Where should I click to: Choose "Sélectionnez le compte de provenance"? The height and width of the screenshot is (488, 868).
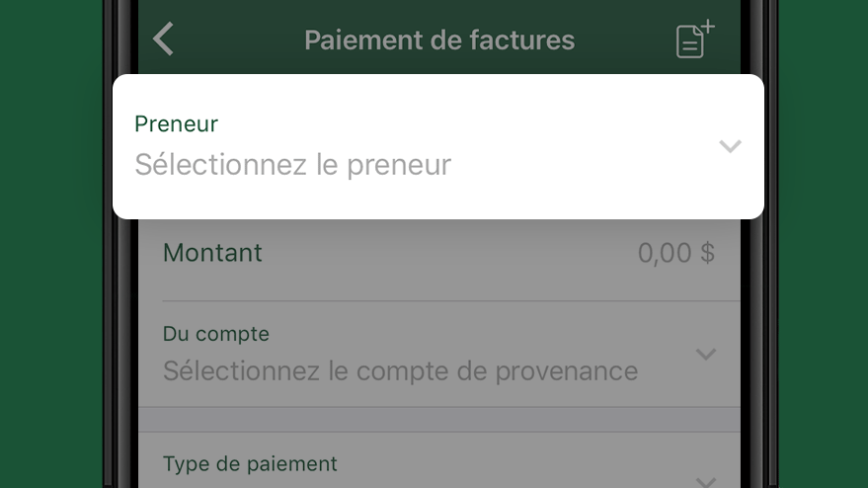click(400, 370)
